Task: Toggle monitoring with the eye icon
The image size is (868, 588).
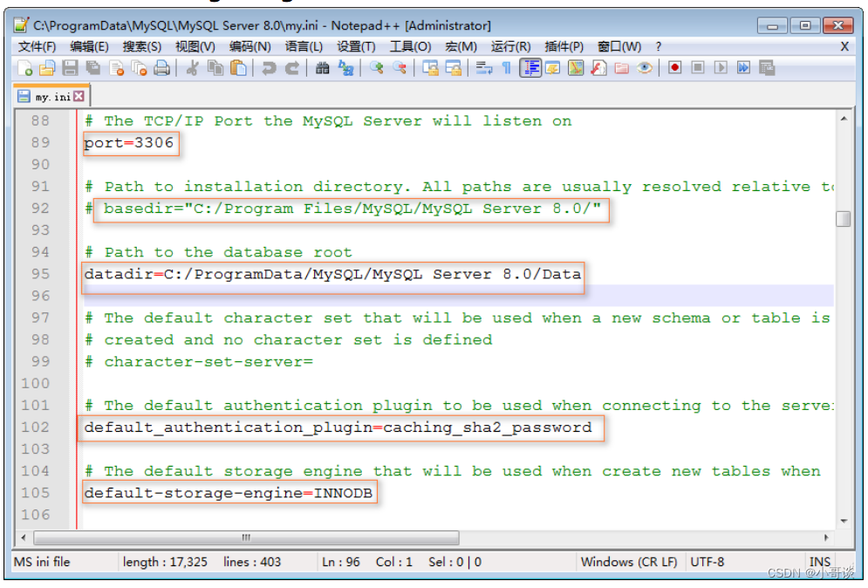Action: click(x=645, y=68)
